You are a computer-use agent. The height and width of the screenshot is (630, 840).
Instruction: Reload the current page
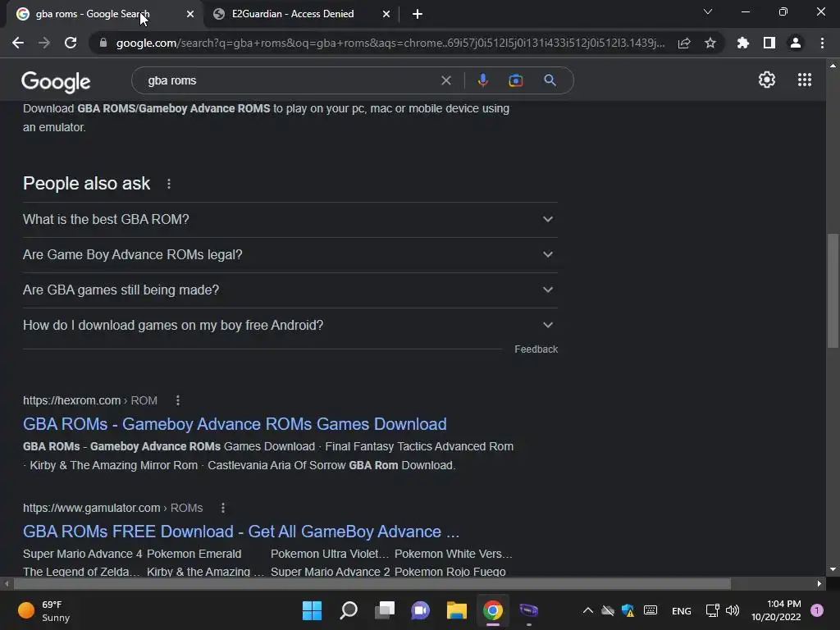click(x=71, y=43)
